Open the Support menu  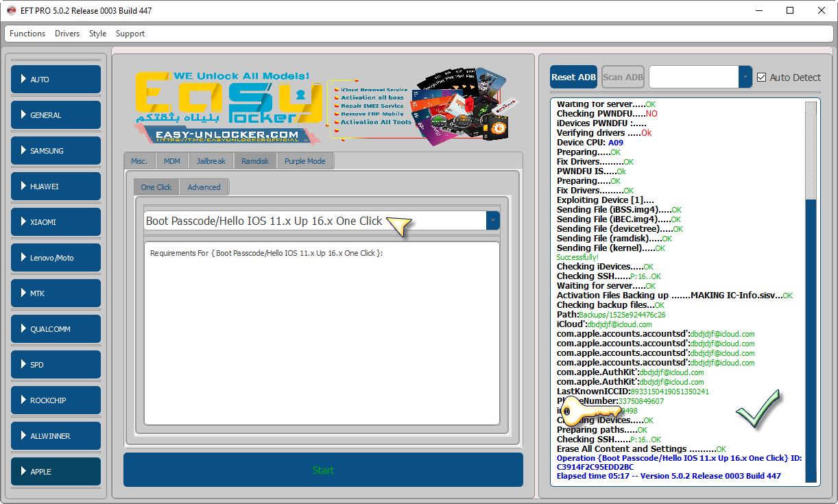pos(130,34)
